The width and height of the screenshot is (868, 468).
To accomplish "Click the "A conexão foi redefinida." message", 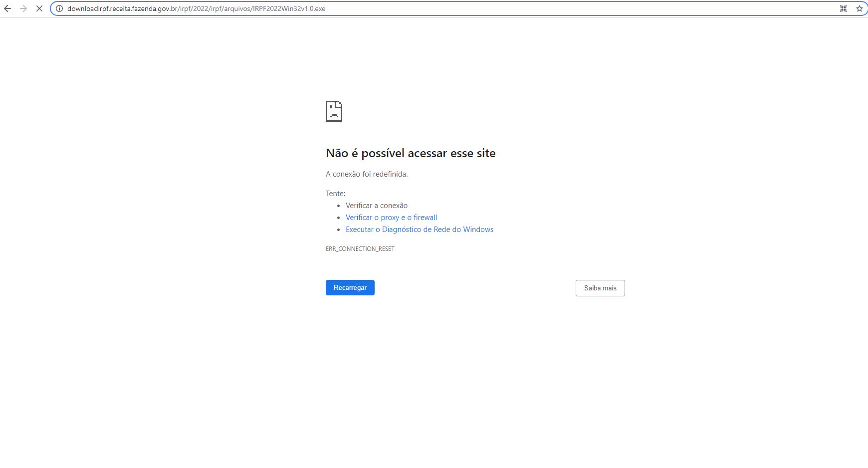I will 367,174.
